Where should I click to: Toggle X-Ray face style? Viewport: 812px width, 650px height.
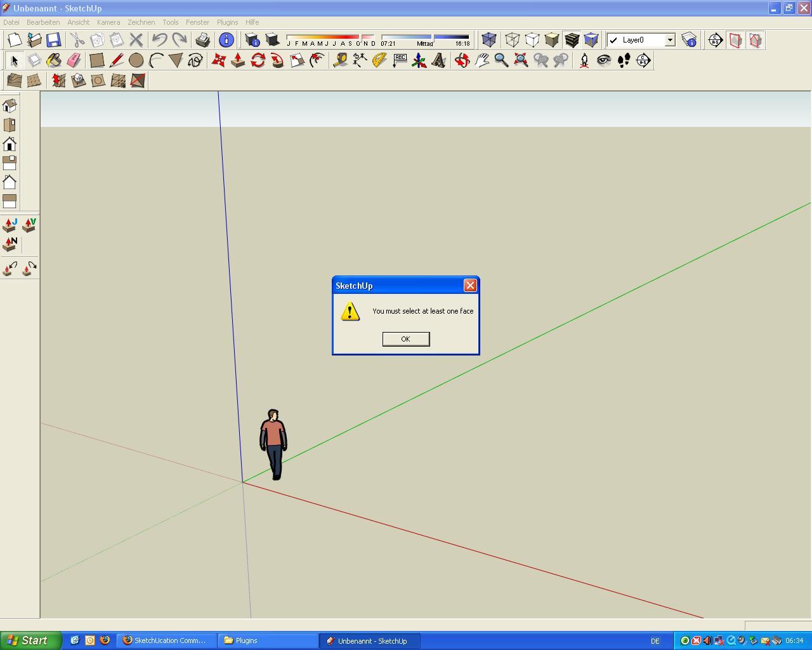[x=488, y=40]
